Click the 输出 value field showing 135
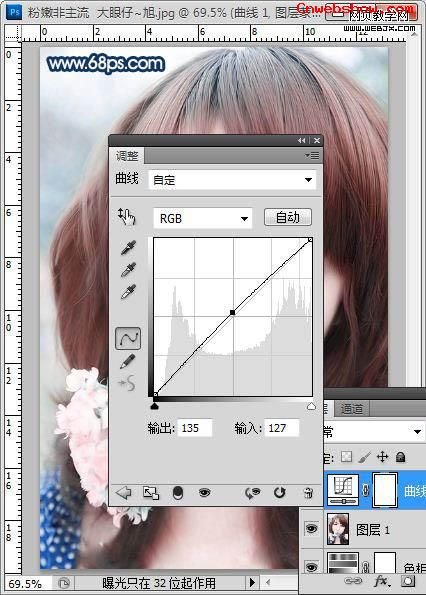426x595 pixels. pos(195,428)
